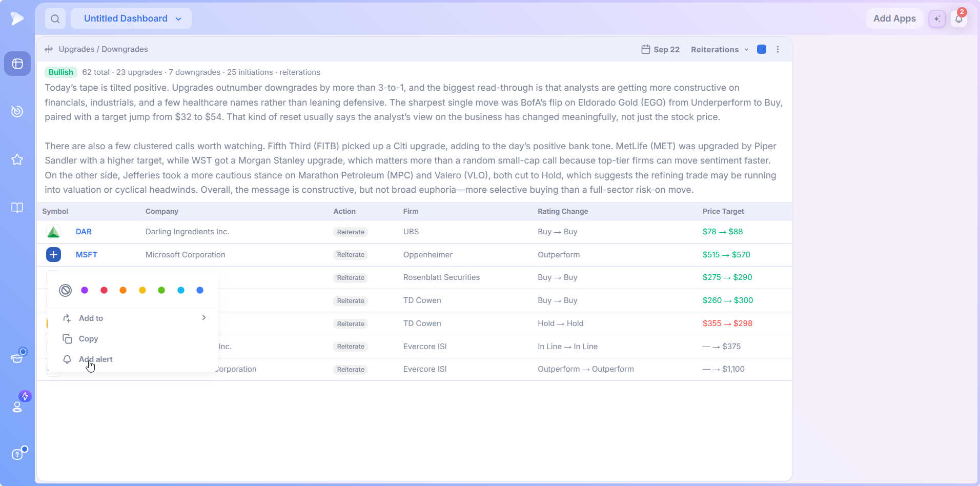Image resolution: width=980 pixels, height=486 pixels.
Task: Click the Oppenheimer firm cell
Action: (428, 255)
